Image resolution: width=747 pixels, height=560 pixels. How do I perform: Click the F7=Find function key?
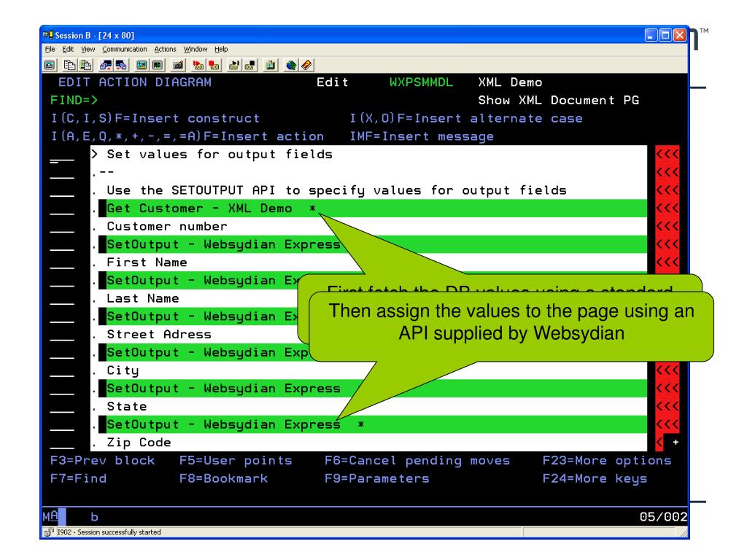click(79, 478)
